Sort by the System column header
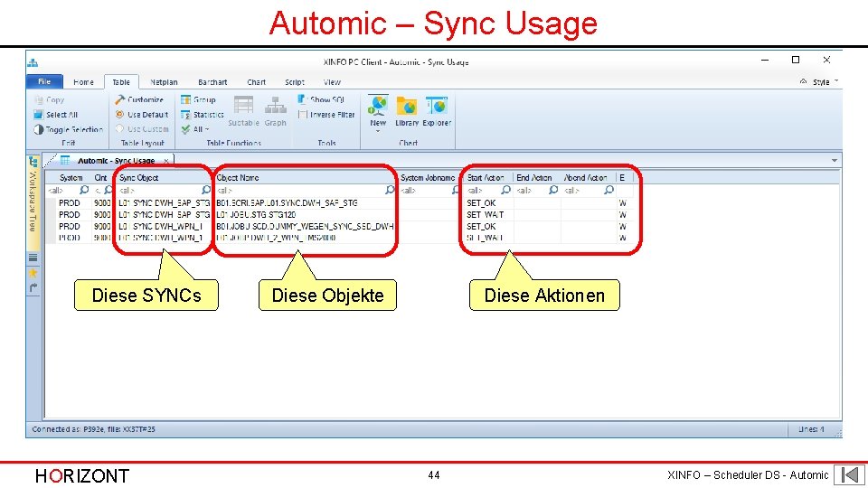This screenshot has width=868, height=488. [x=71, y=178]
